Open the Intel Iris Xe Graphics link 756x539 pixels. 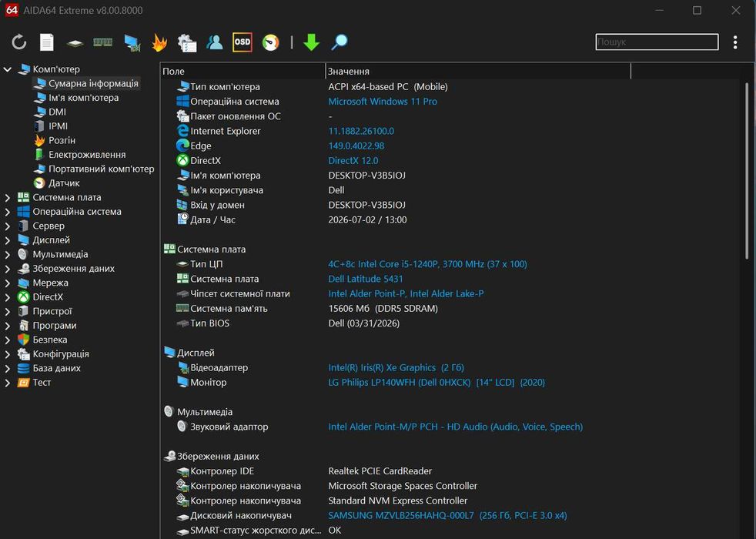pyautogui.click(x=396, y=368)
